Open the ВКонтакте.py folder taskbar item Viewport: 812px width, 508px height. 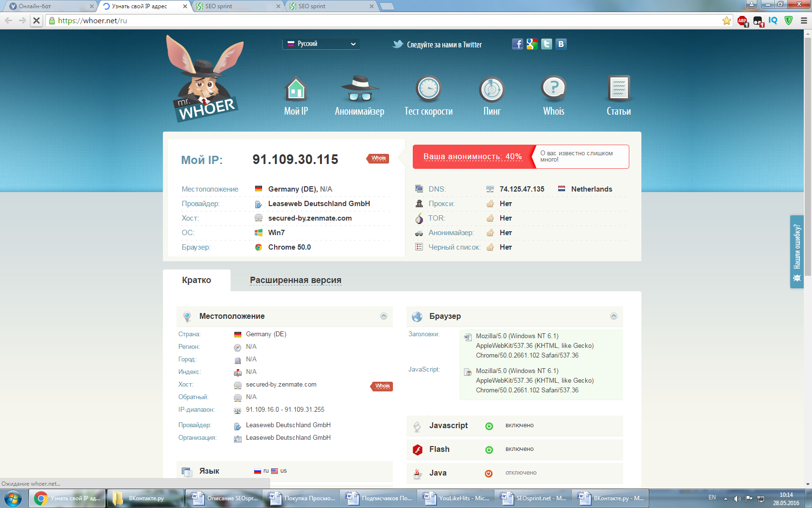pyautogui.click(x=145, y=498)
